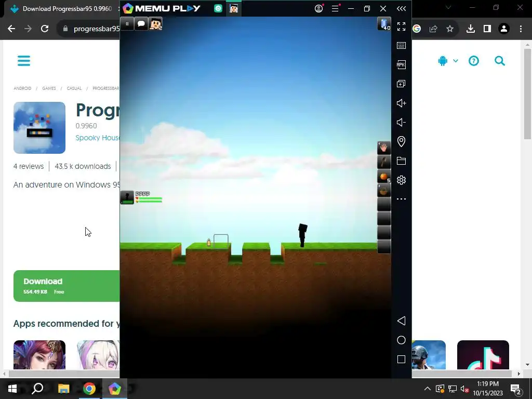Screen dimensions: 532x399
Task: Bookmark this page with the star icon
Action: point(450,29)
